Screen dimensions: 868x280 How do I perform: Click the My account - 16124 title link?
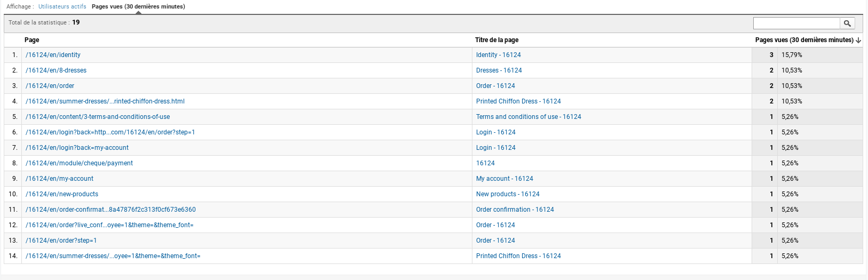pyautogui.click(x=504, y=179)
